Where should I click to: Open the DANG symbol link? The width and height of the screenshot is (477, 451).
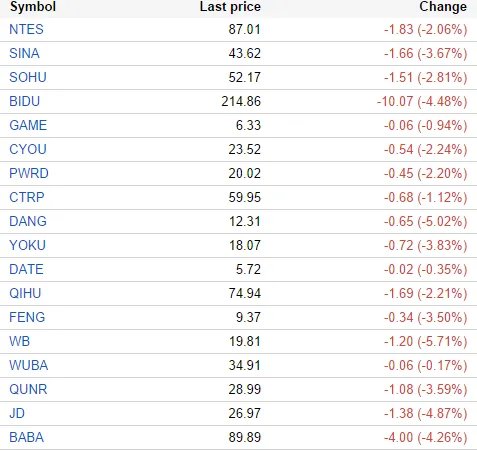tap(28, 221)
